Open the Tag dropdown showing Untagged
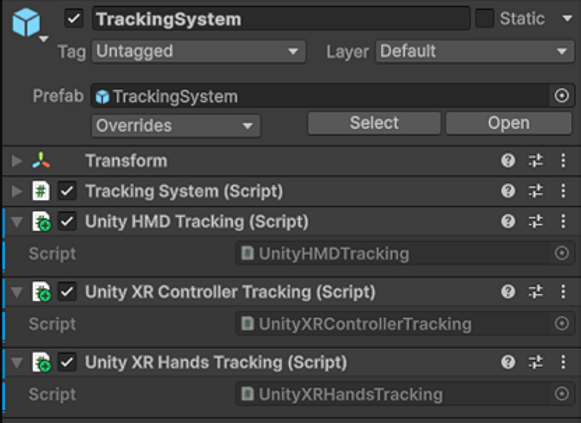Viewport: 581px width, 423px height. click(x=199, y=51)
